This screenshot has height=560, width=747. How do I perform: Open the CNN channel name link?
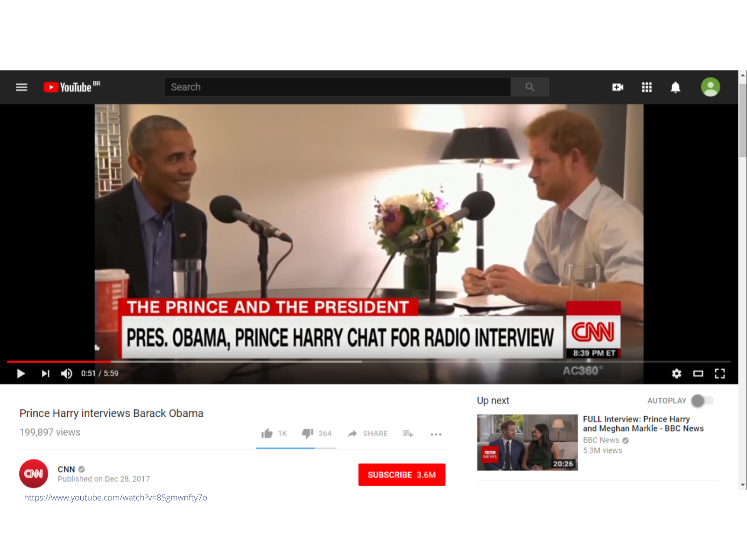(x=66, y=469)
